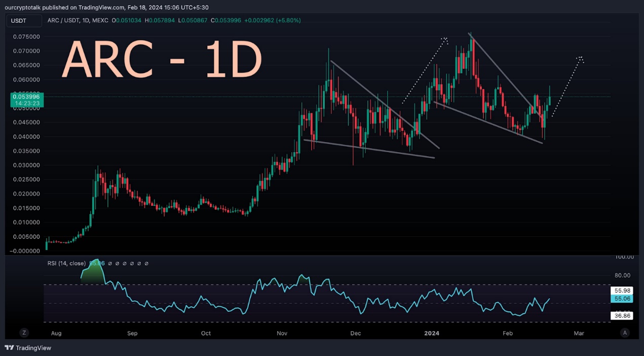This screenshot has height=356, width=644.
Task: Click the 55.98 RSI axis label
Action: point(621,291)
